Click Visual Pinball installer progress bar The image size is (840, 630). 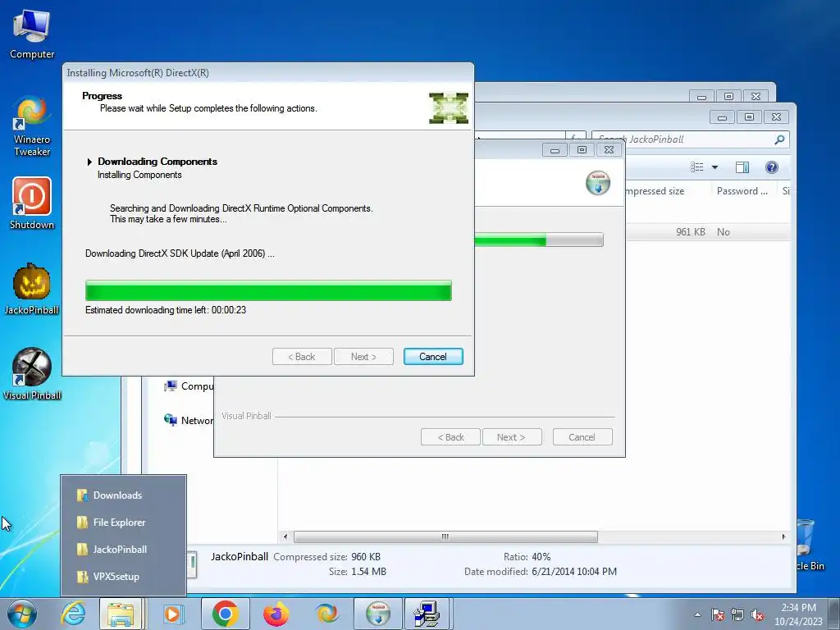click(538, 240)
